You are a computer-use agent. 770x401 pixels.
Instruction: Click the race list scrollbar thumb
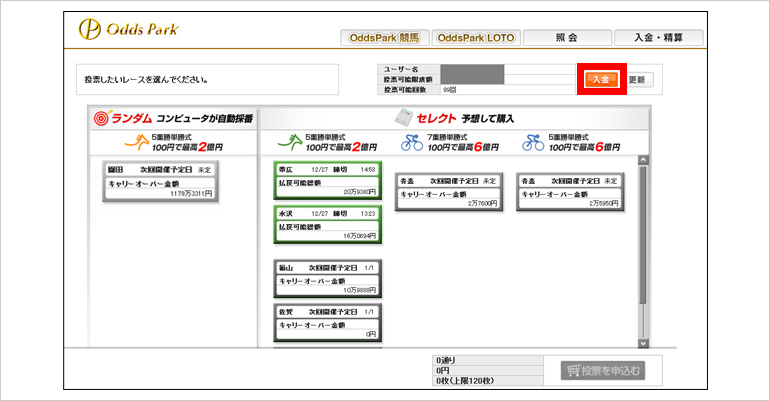click(x=643, y=235)
